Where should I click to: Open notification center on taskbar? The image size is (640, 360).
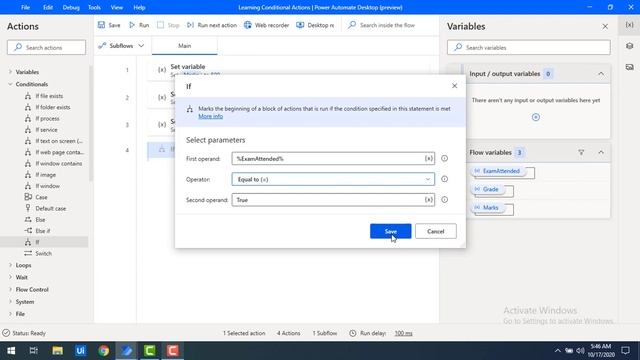pyautogui.click(x=625, y=351)
